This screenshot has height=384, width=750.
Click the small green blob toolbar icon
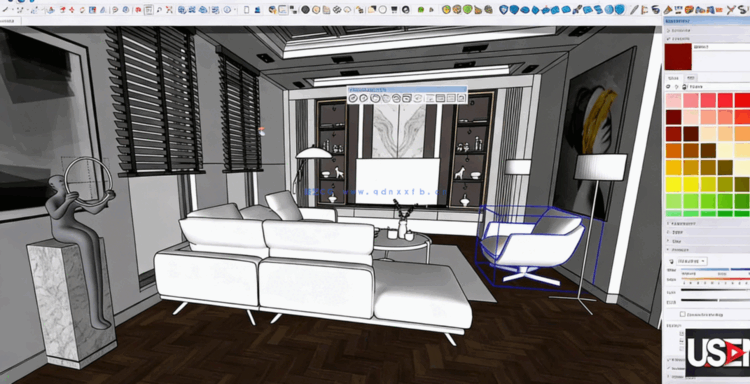[420, 10]
